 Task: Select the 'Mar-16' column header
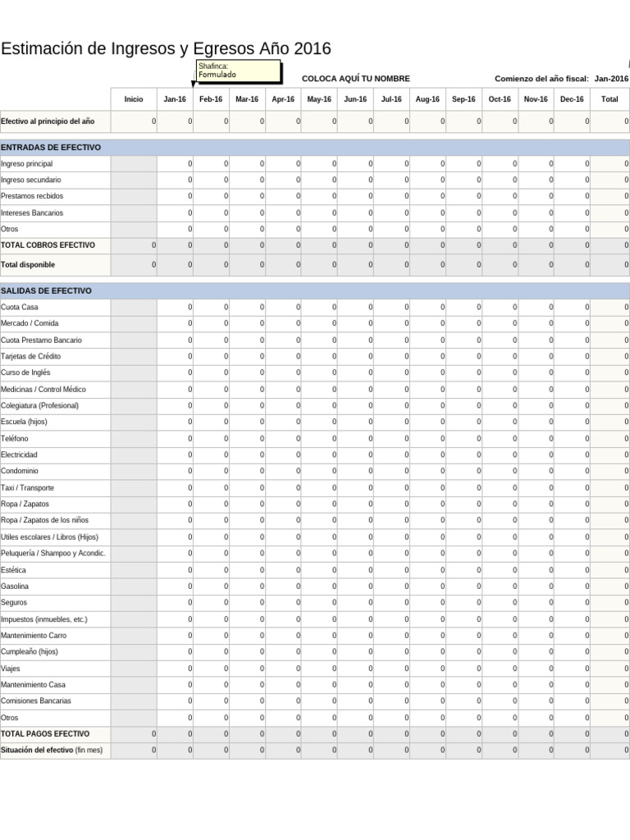[x=247, y=99]
